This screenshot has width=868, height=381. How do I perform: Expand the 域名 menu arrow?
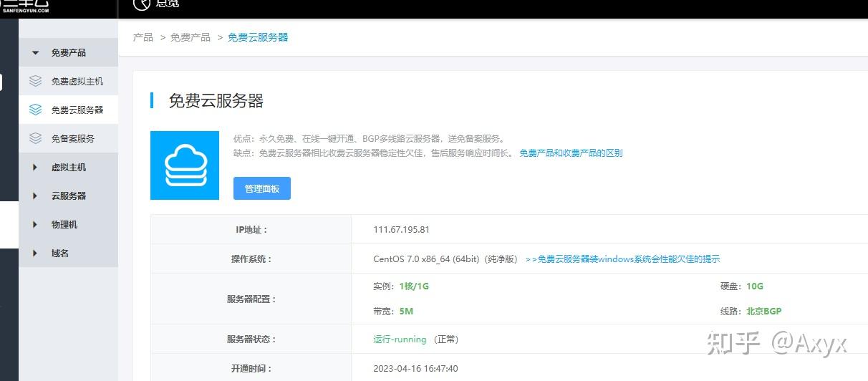[35, 253]
